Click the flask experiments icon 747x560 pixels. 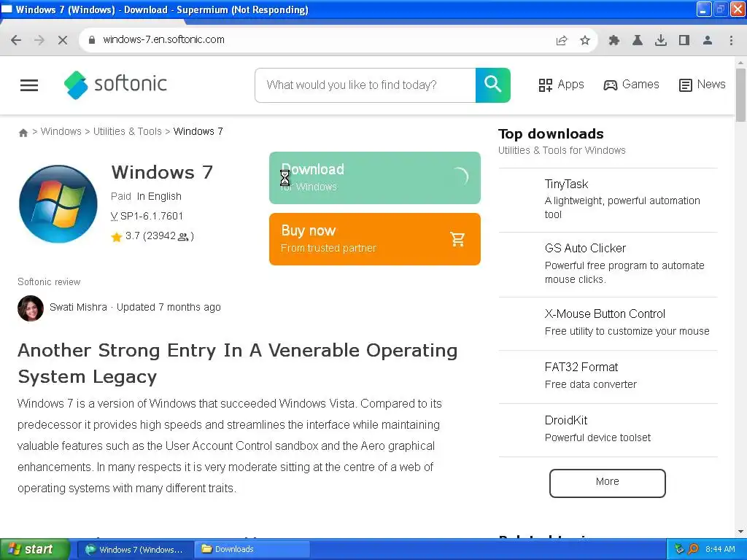(x=638, y=41)
